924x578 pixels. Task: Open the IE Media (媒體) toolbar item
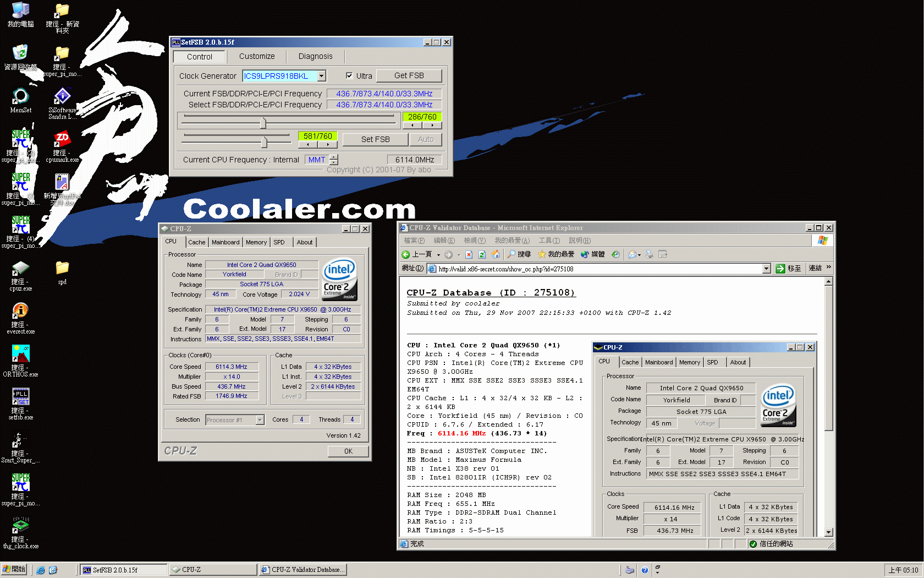click(592, 254)
